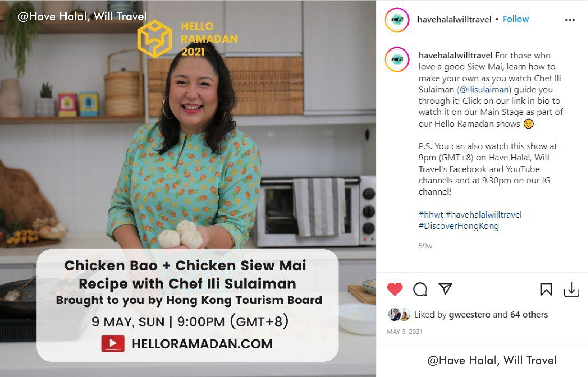The image size is (588, 377).
Task: Open the #havehalalwilltravel hashtag
Action: [484, 215]
